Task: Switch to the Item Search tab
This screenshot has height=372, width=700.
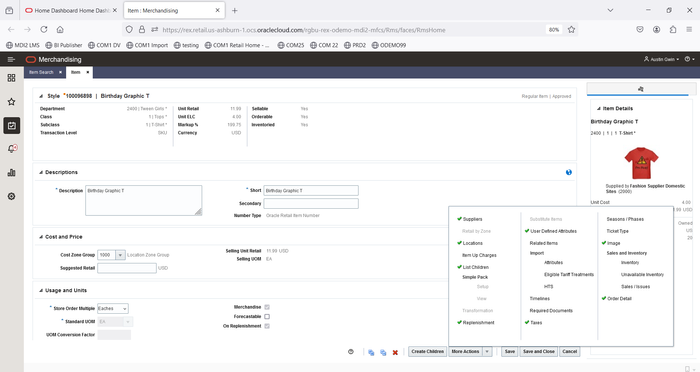Action: [41, 72]
